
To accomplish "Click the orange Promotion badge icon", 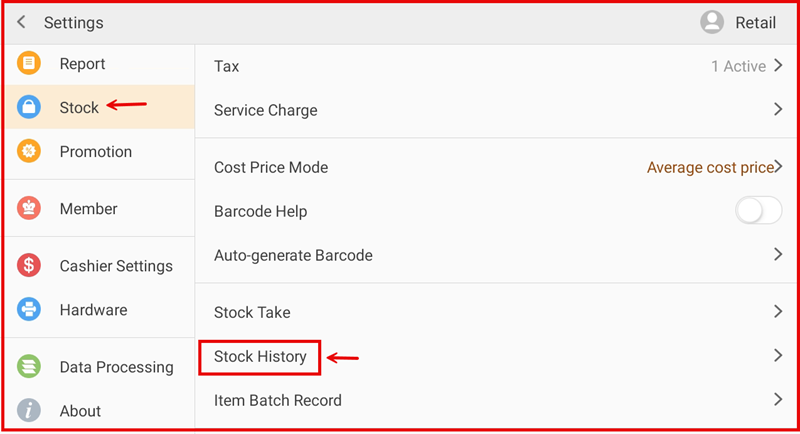I will pos(30,152).
